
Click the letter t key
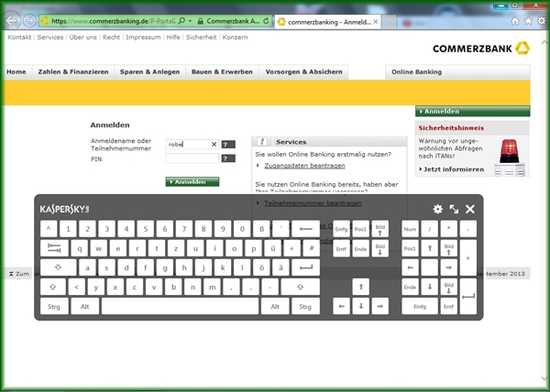(x=157, y=248)
